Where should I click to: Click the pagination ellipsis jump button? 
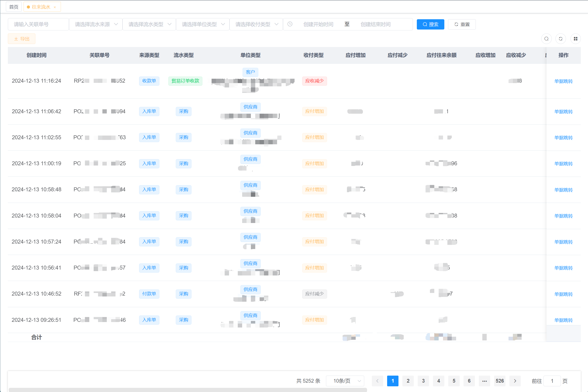click(484, 381)
